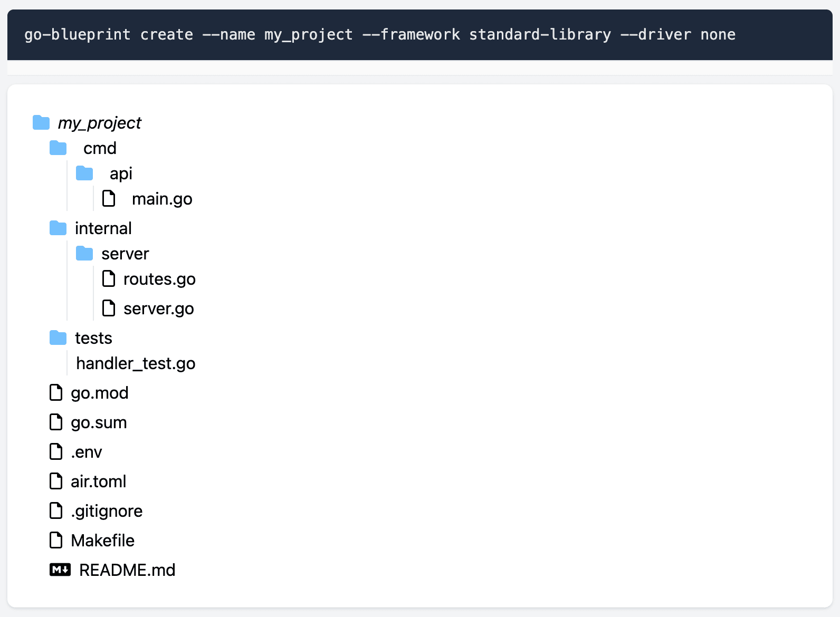Click the standard-library framework argument
This screenshot has height=617, width=840.
click(x=540, y=35)
